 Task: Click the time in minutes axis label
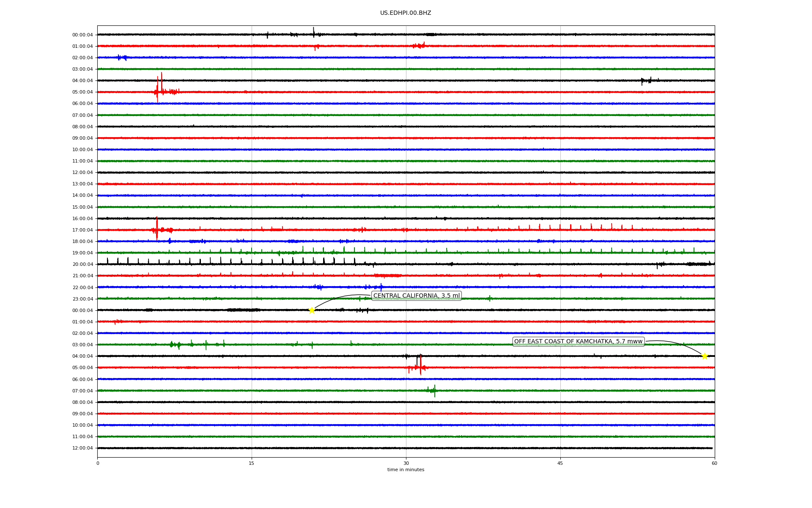click(406, 470)
